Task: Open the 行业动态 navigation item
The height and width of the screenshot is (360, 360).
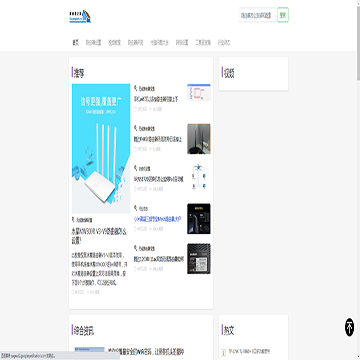Action: (224, 43)
